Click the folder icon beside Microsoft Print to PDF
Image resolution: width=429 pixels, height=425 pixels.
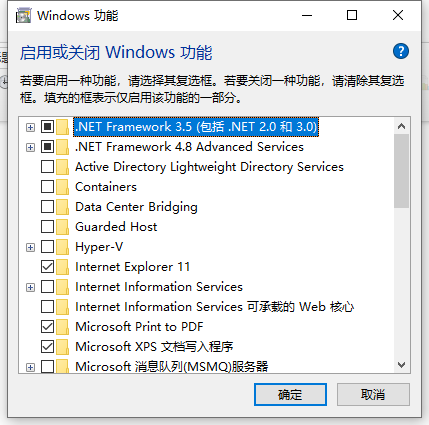tap(62, 327)
